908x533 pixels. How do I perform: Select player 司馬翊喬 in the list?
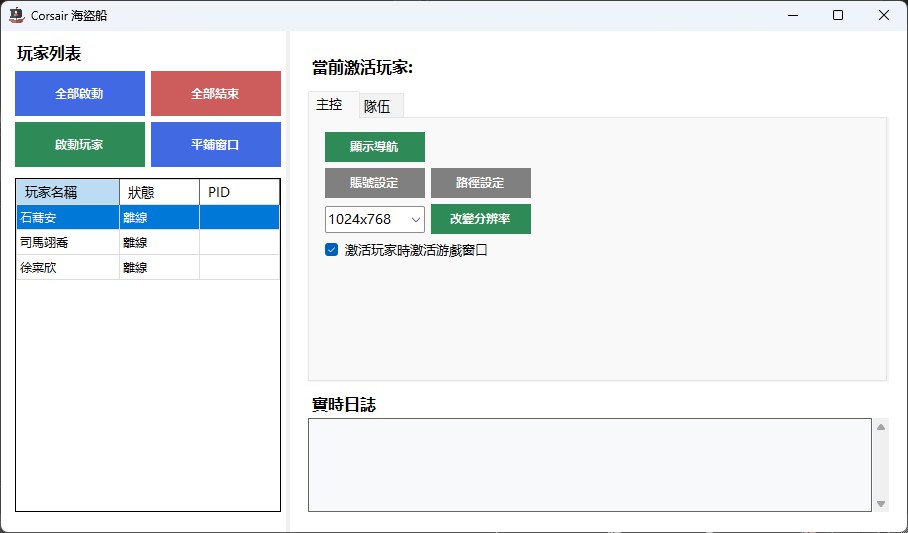[67, 242]
